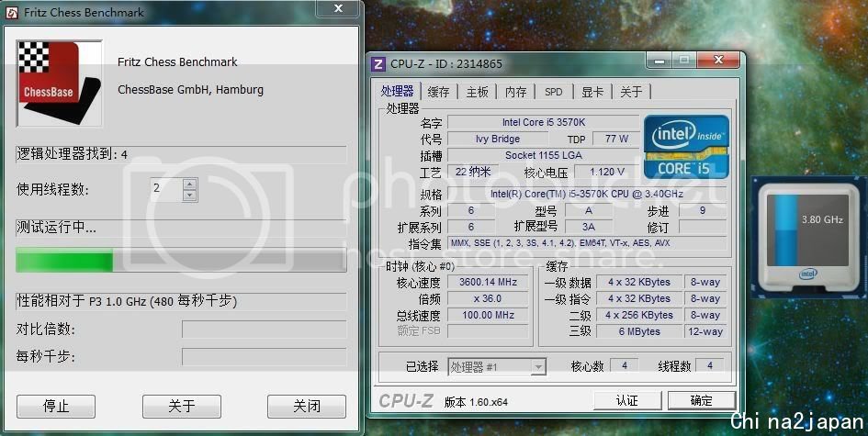The image size is (868, 436).
Task: Open the SPD tab in CPU-Z
Action: (x=554, y=92)
